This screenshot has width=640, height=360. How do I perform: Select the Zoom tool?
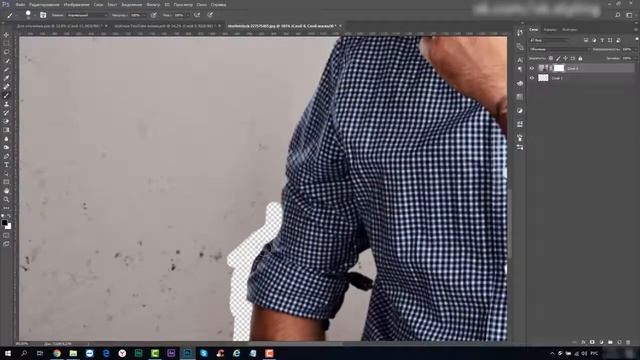tap(6, 200)
